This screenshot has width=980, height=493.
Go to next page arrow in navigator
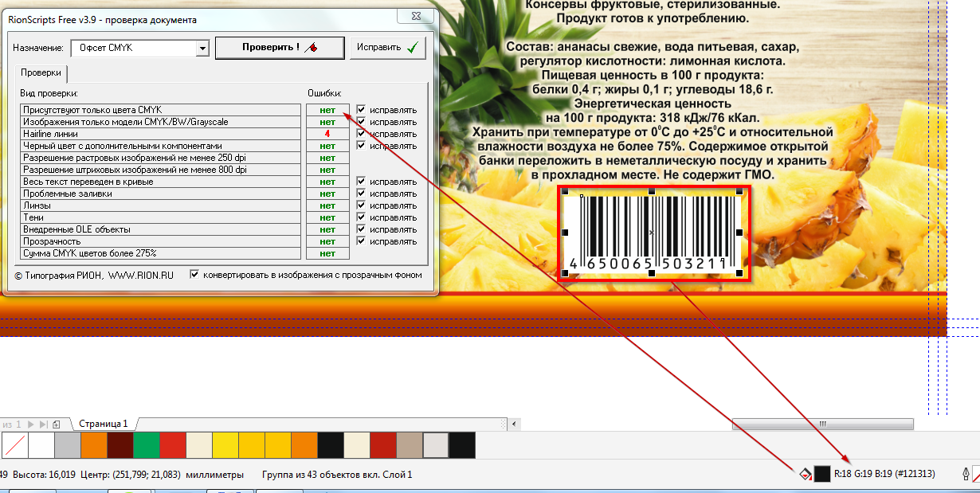(x=31, y=424)
